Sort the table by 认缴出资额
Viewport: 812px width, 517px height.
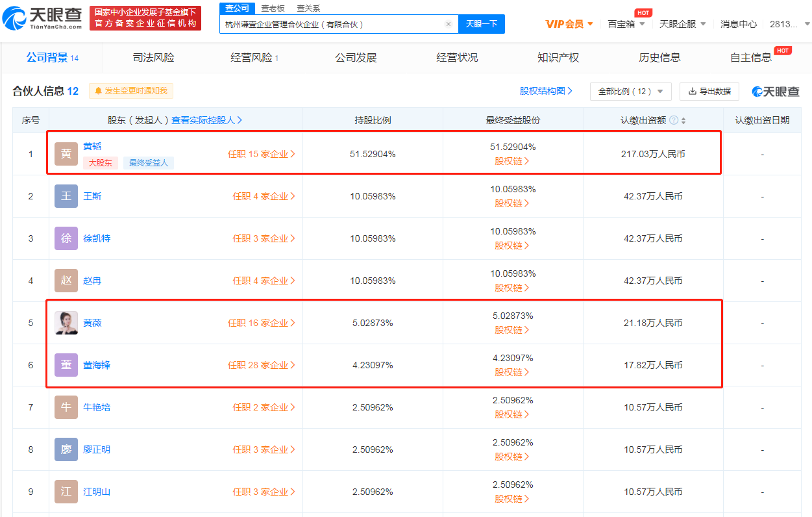pyautogui.click(x=683, y=120)
